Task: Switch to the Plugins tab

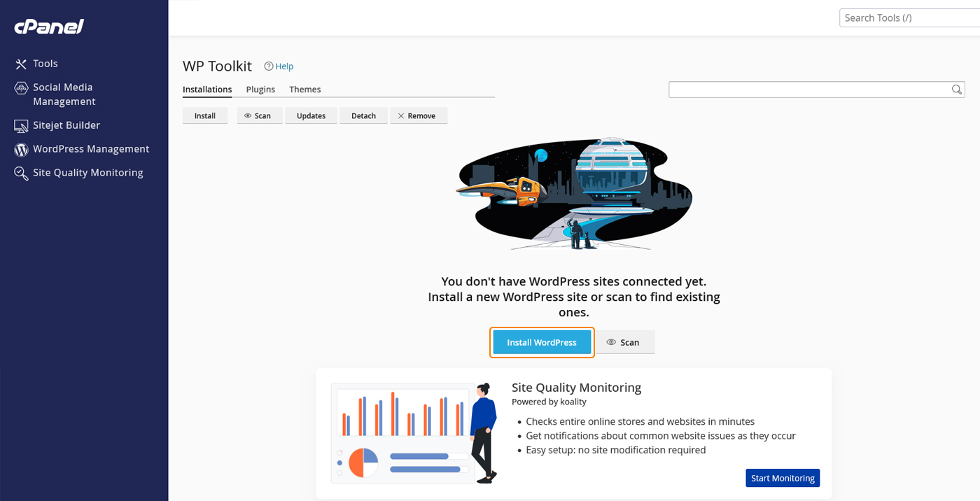Action: (x=260, y=90)
